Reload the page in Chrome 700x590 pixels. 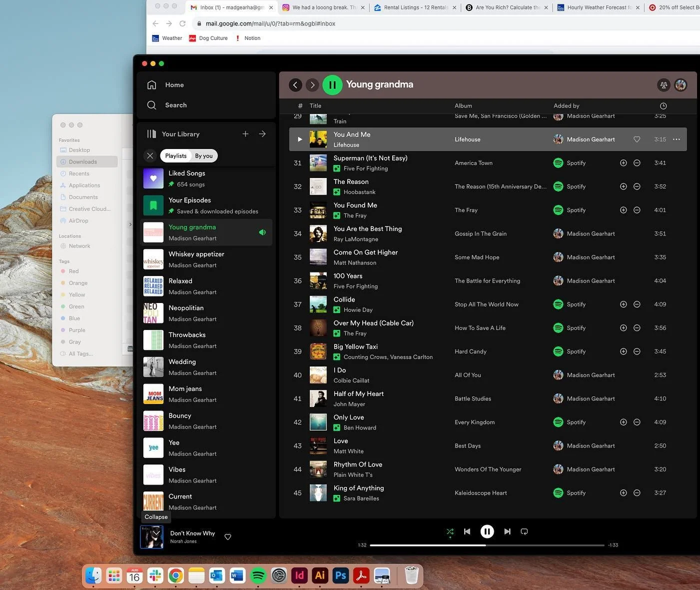(182, 23)
